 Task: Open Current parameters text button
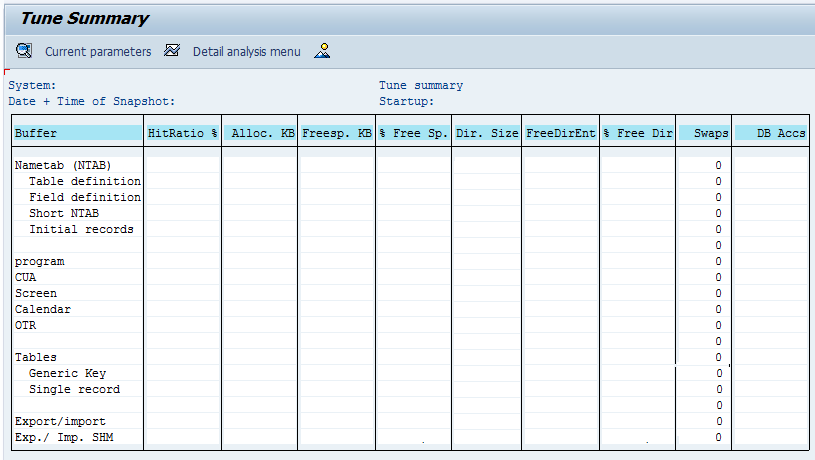point(98,51)
